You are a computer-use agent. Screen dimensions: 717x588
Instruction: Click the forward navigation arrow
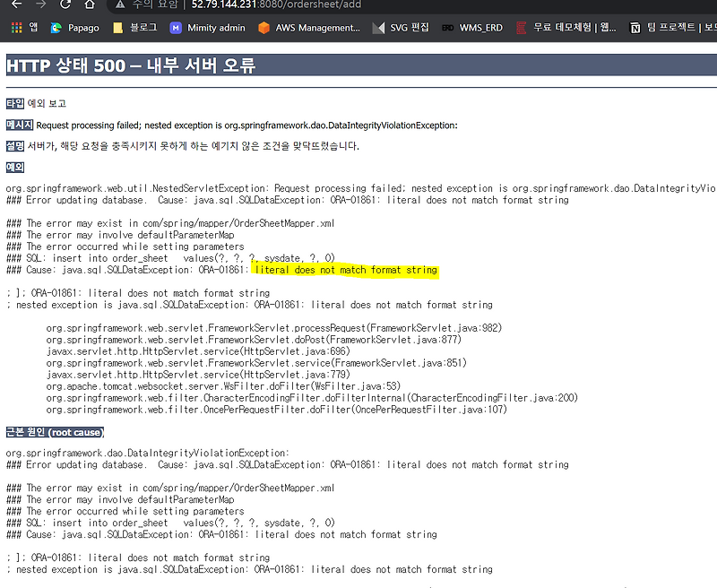(x=39, y=6)
